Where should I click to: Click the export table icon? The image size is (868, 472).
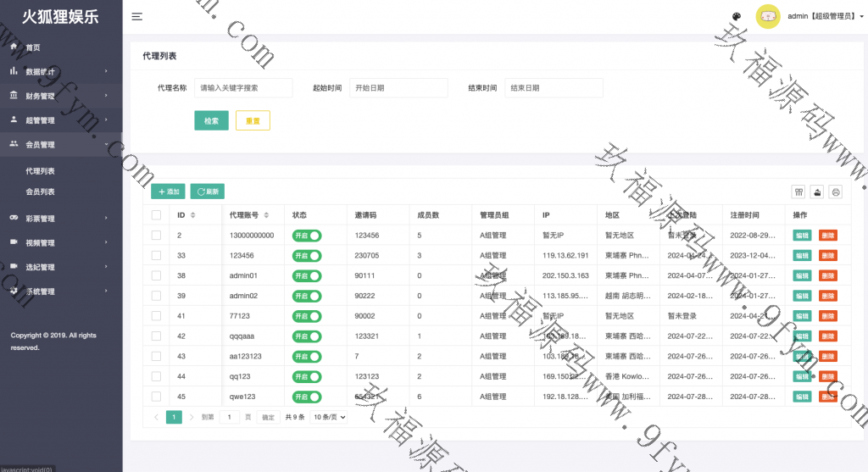816,192
